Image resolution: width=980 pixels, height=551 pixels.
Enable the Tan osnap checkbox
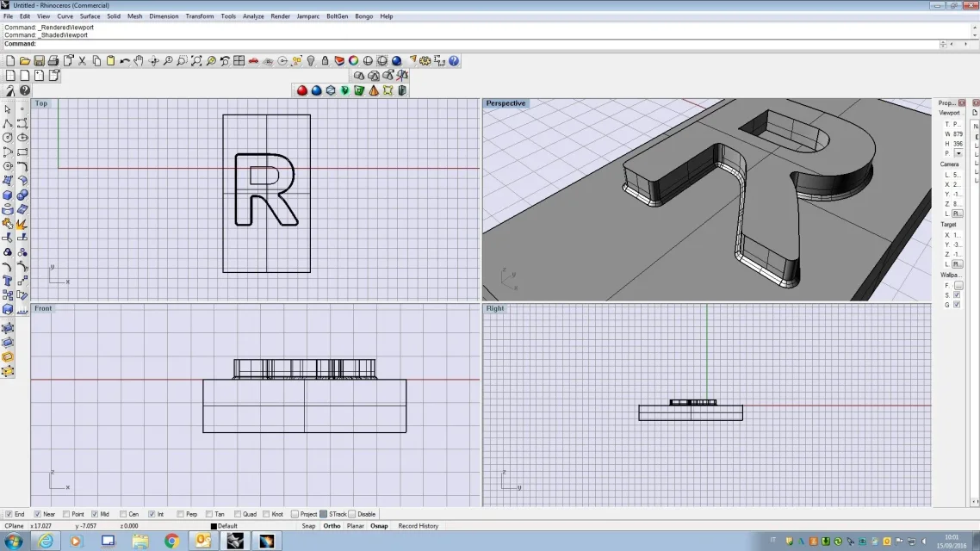(x=208, y=514)
